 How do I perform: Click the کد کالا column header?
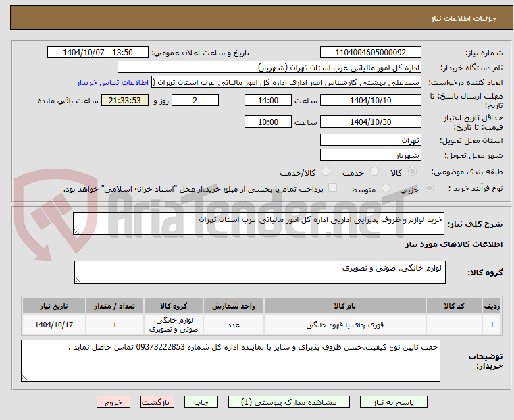click(x=454, y=306)
